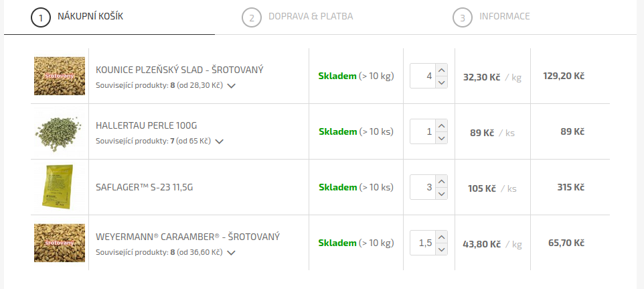644x289 pixels.
Task: Increase Weyermann Caraamber quantity
Action: (441, 237)
